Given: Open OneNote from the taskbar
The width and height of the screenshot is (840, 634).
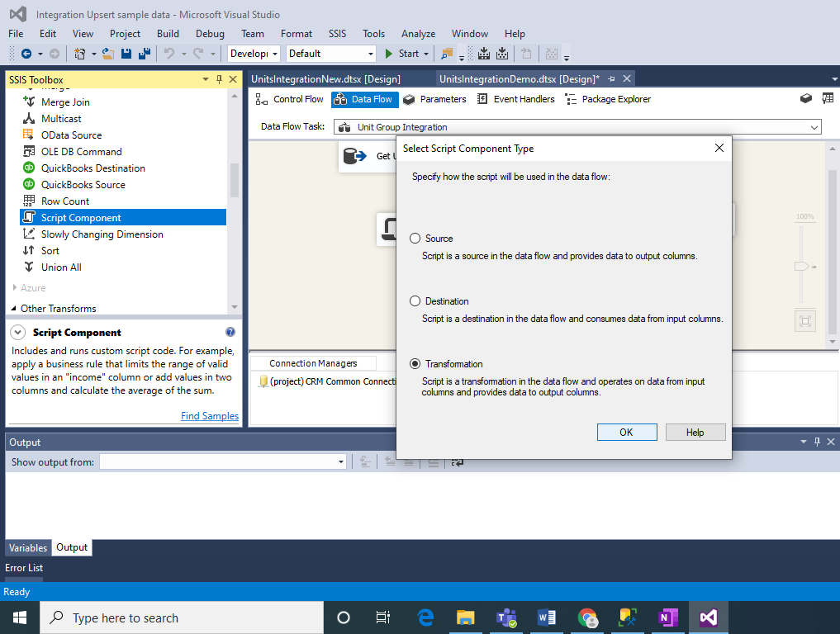Looking at the screenshot, I should point(668,618).
